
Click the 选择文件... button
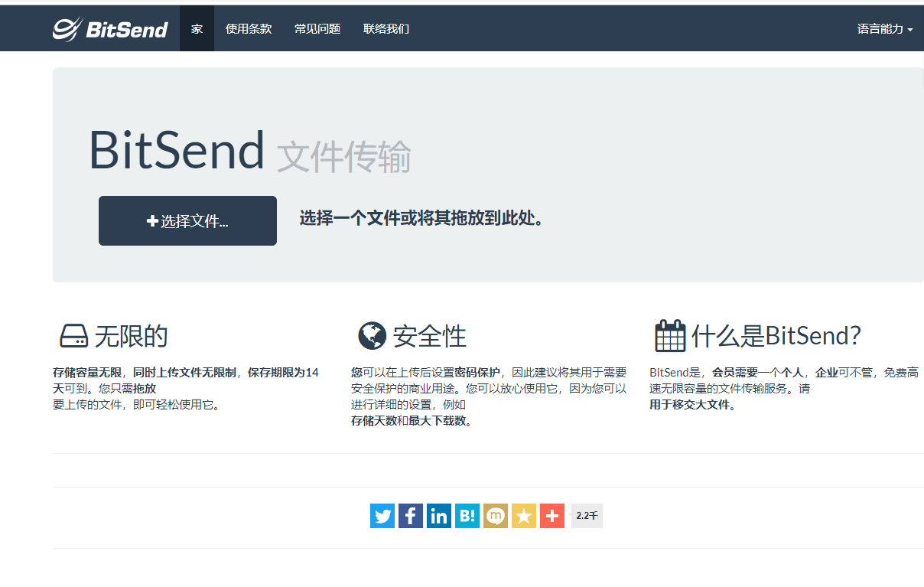coord(187,220)
